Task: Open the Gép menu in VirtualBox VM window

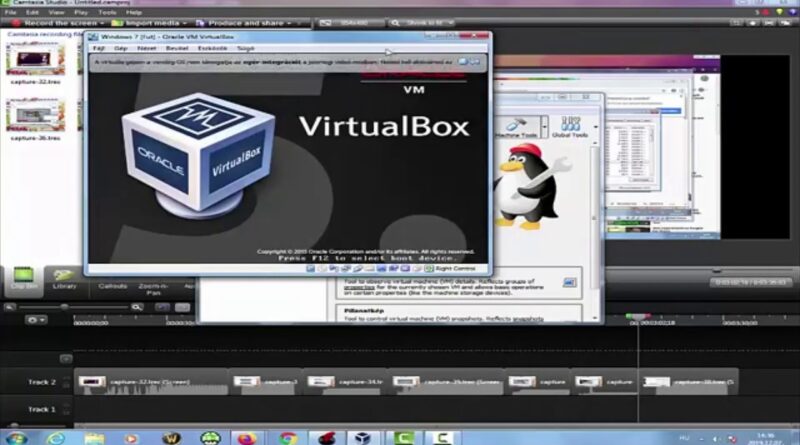Action: (x=121, y=48)
